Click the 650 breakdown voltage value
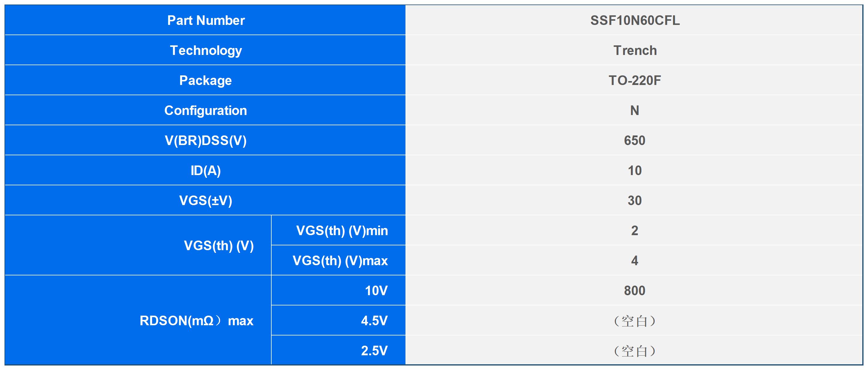This screenshot has height=370, width=868. 634,140
